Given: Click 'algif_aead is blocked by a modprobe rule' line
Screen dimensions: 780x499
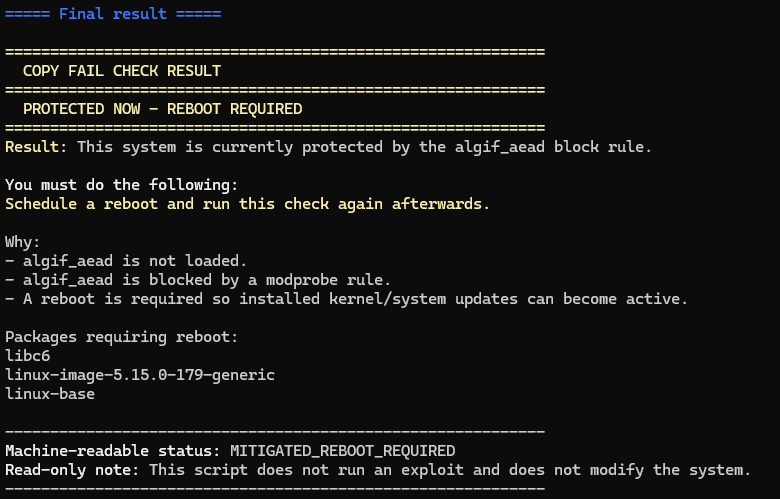Looking at the screenshot, I should coord(198,280).
